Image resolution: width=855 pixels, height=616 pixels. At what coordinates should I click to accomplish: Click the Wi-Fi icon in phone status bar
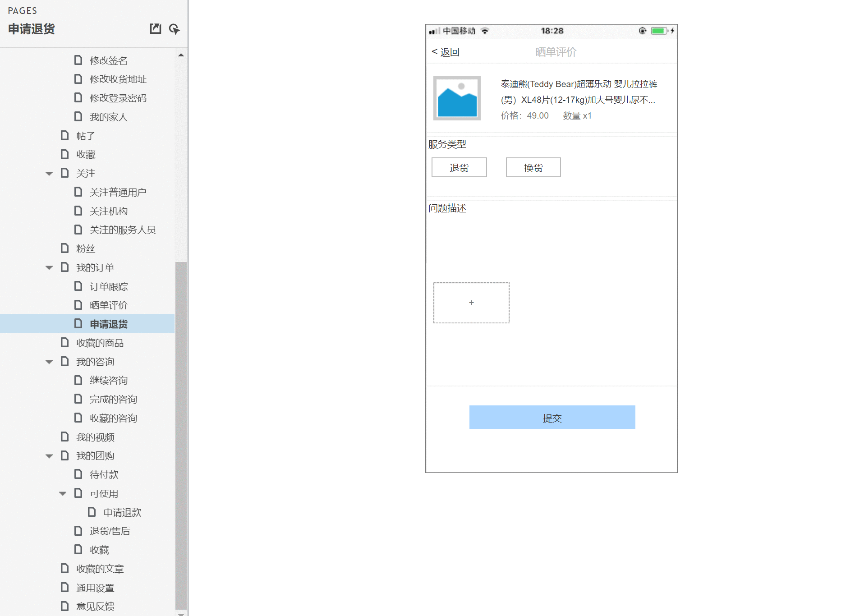coord(485,31)
